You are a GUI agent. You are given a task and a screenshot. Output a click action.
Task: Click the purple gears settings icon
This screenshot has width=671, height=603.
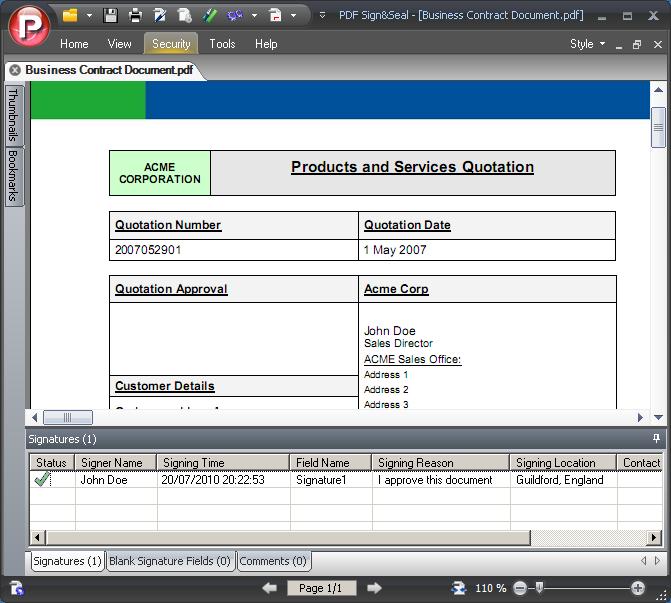[x=235, y=15]
